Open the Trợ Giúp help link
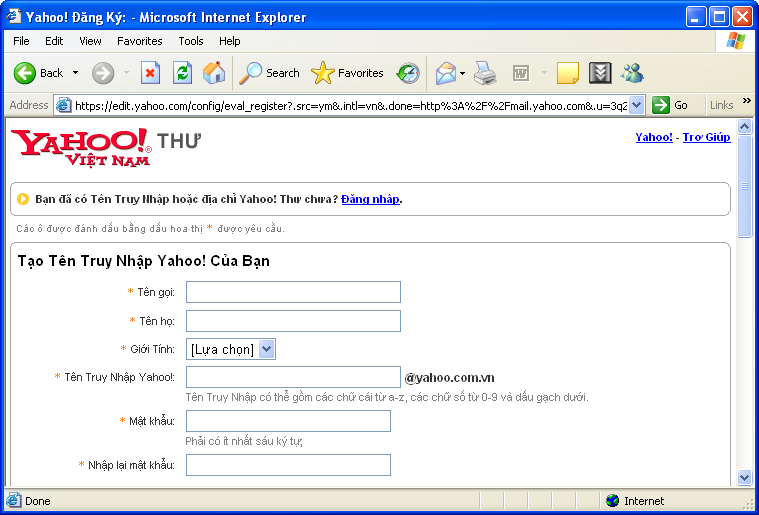The width and height of the screenshot is (759, 515). coord(707,137)
